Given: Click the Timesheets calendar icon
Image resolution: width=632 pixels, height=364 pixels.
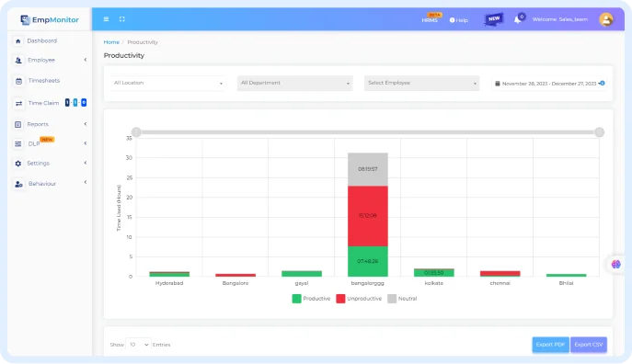Looking at the screenshot, I should 18,81.
